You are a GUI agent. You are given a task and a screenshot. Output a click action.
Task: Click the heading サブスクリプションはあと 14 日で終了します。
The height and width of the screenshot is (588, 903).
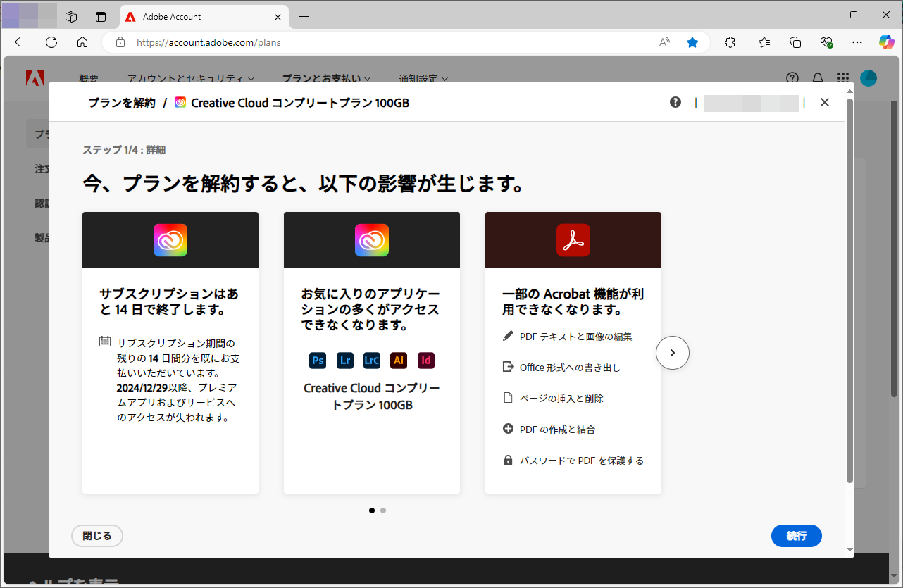pyautogui.click(x=169, y=301)
